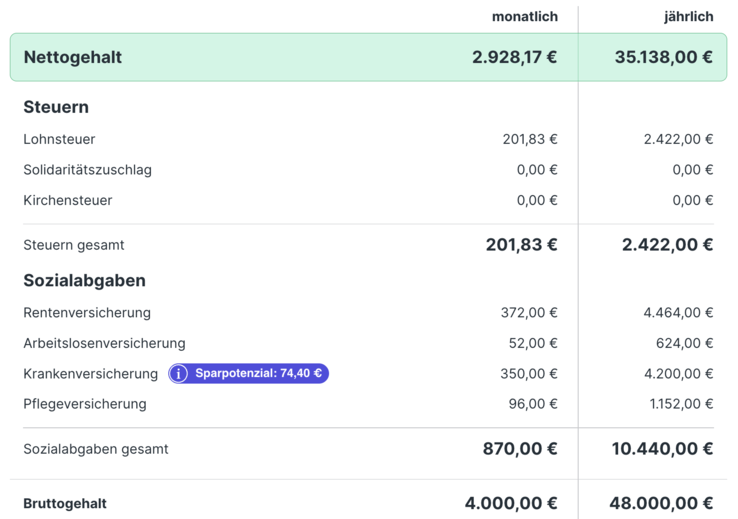The height and width of the screenshot is (519, 738).
Task: Click the Bruttogehalt label
Action: 65,503
